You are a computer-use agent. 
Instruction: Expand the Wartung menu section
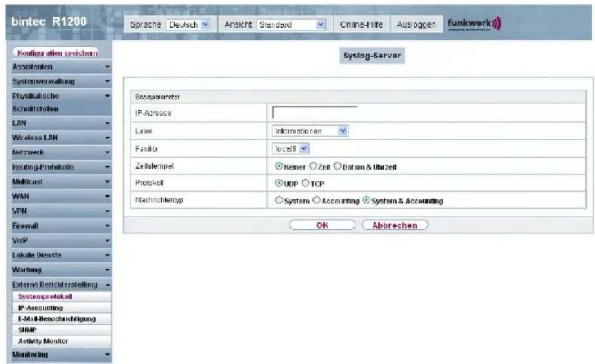point(59,270)
